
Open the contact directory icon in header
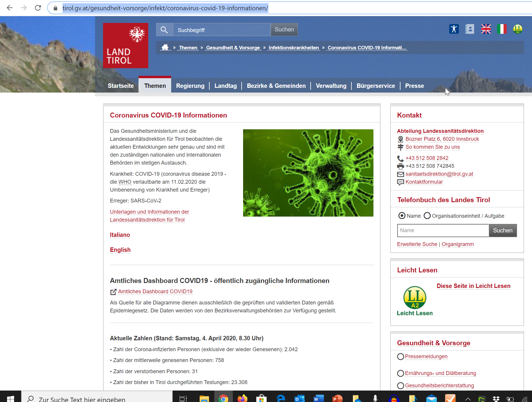pos(470,29)
